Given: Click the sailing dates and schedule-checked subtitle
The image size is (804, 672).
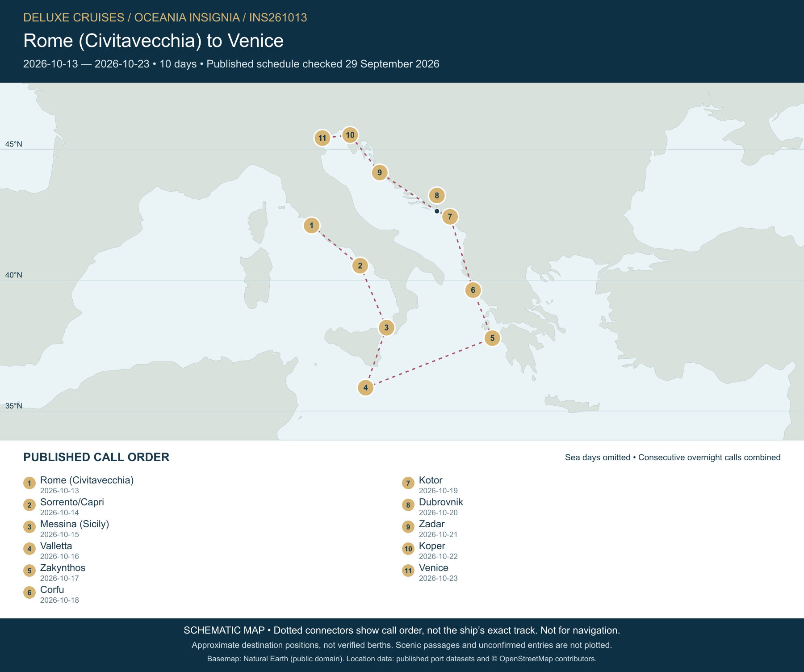Looking at the screenshot, I should pos(231,64).
